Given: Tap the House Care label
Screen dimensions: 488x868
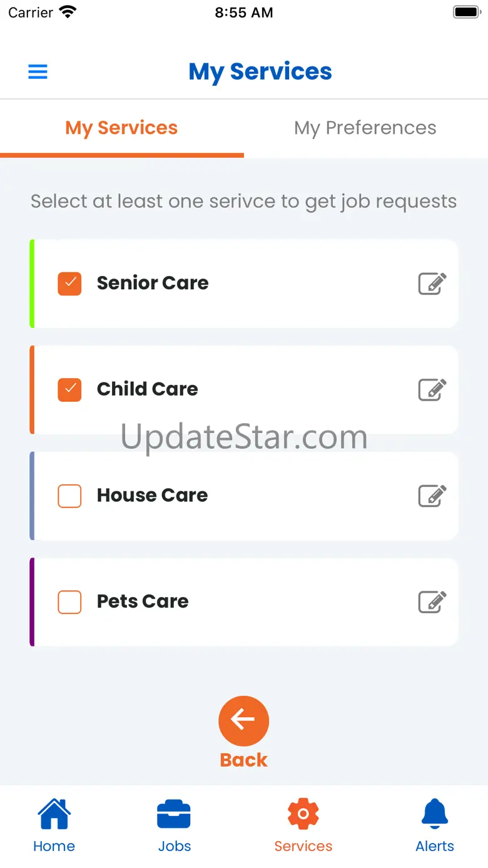Looking at the screenshot, I should pos(152,495).
